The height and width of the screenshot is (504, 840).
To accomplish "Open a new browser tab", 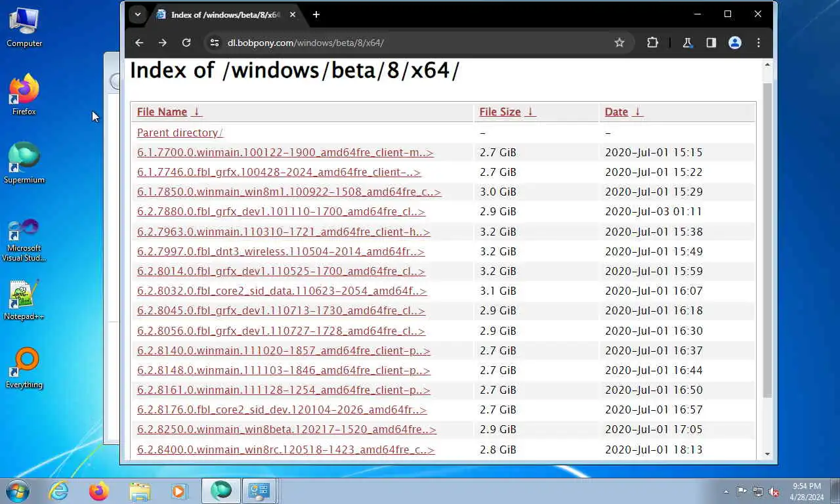I will (316, 14).
